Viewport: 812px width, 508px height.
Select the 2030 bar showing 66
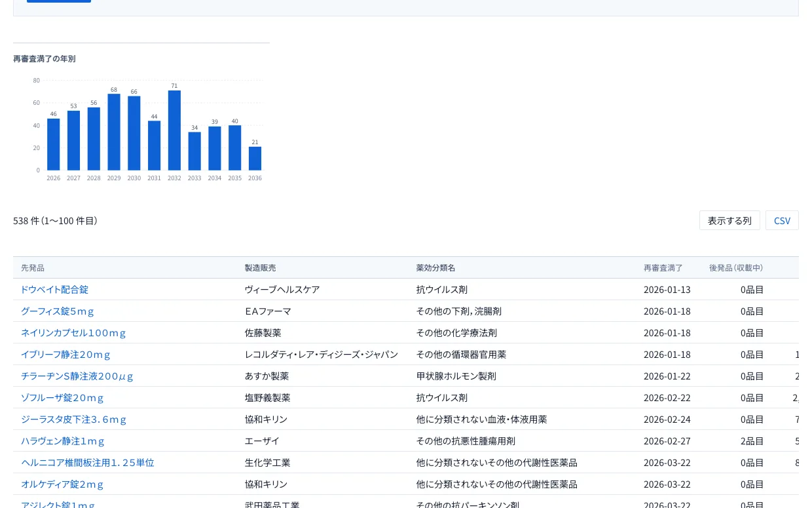[x=134, y=133]
